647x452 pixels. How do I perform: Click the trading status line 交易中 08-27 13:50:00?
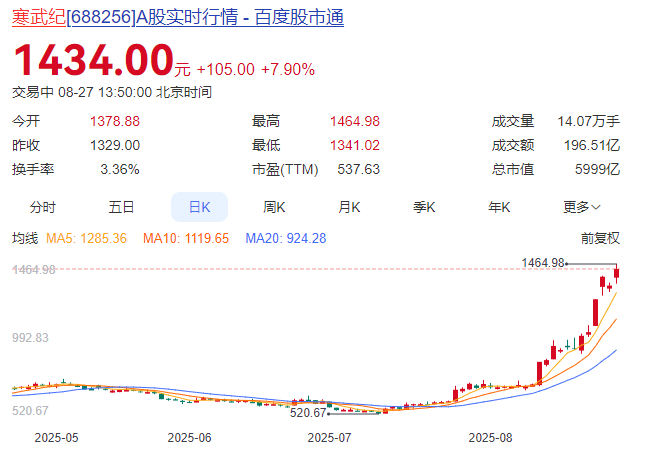(x=112, y=92)
